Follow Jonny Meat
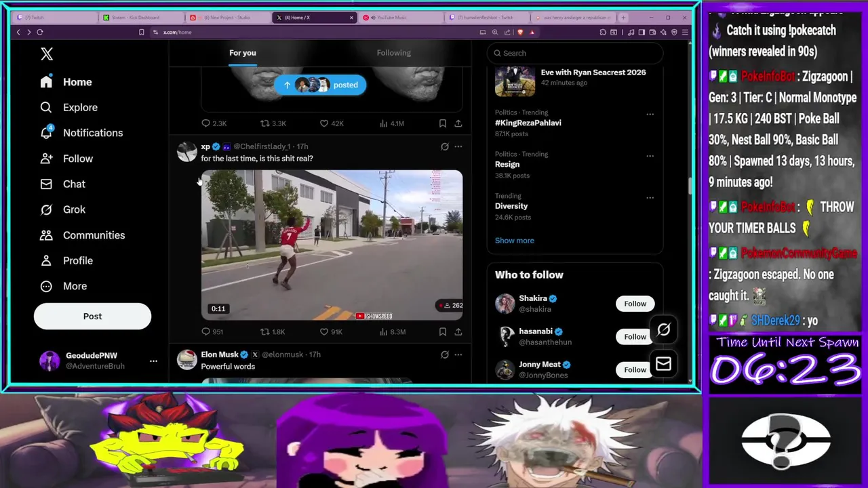 coord(635,369)
